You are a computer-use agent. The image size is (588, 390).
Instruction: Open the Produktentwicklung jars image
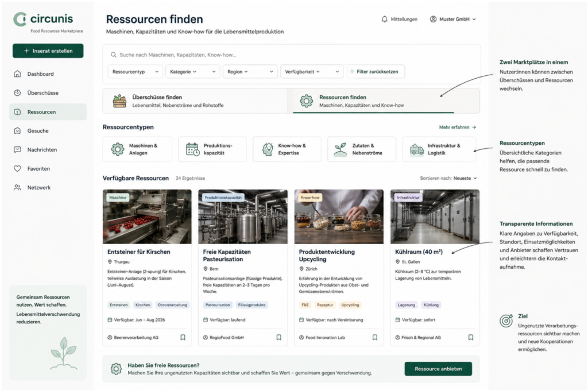point(339,217)
